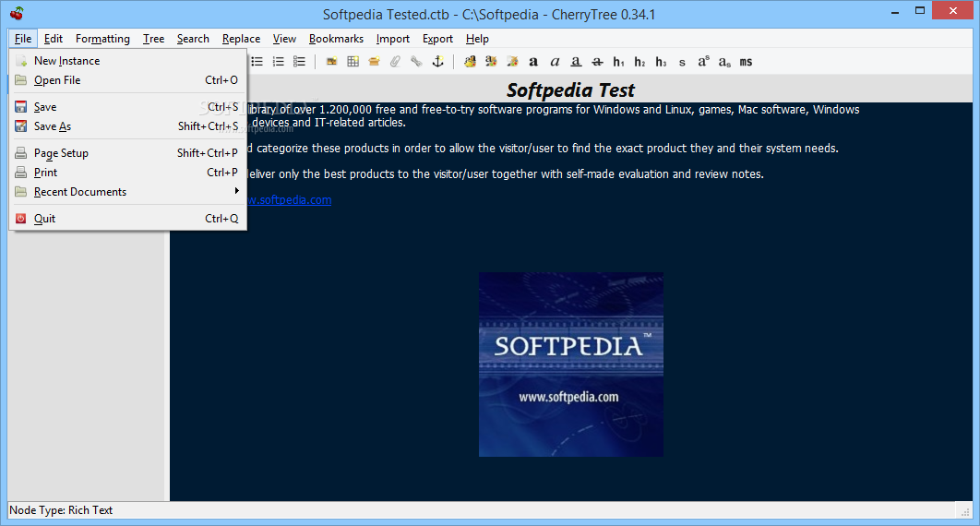Click the bulleted list toolbar icon
980x526 pixels.
pyautogui.click(x=257, y=61)
